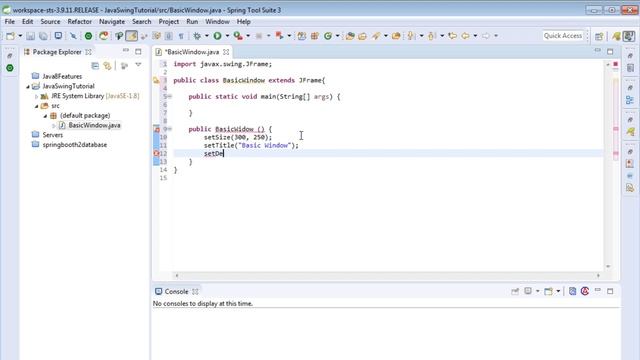640x360 pixels.
Task: Click the New file toolbar icon
Action: tap(10, 36)
